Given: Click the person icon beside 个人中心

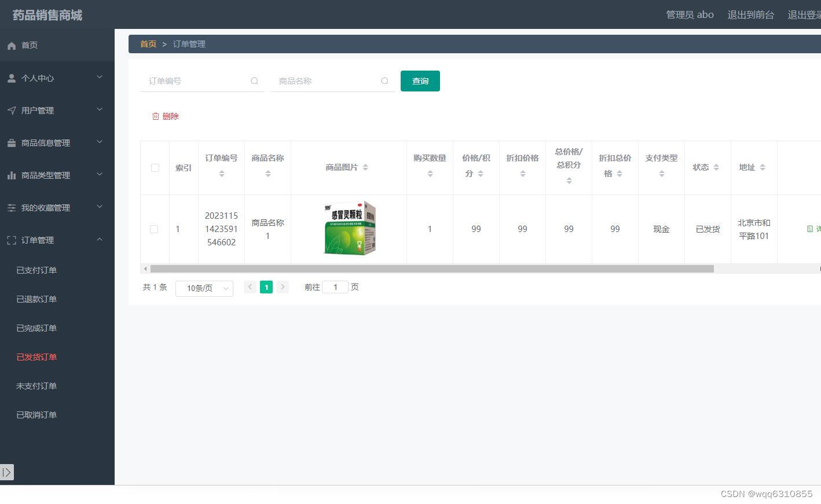Looking at the screenshot, I should [x=12, y=78].
